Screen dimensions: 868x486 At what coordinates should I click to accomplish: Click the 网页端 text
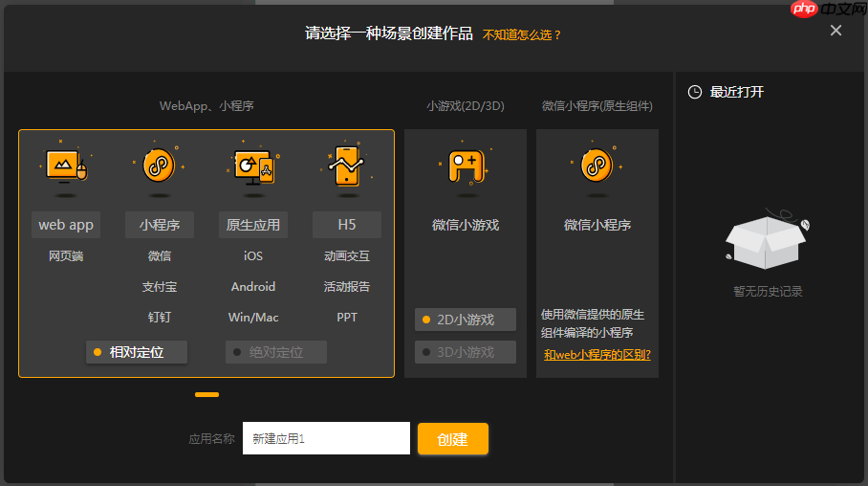(x=66, y=256)
